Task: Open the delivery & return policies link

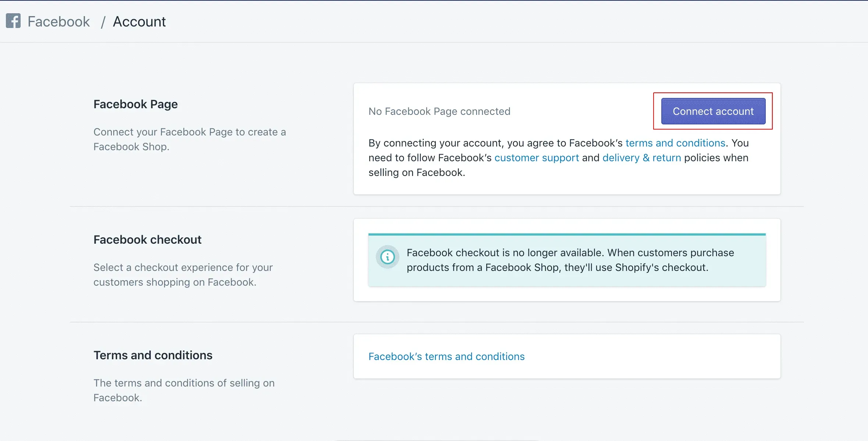Action: click(x=641, y=158)
